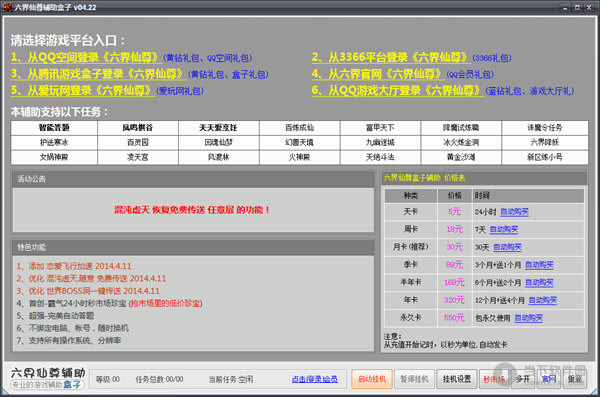
Task: Select the 富甲天下 task cell
Action: pyautogui.click(x=380, y=127)
